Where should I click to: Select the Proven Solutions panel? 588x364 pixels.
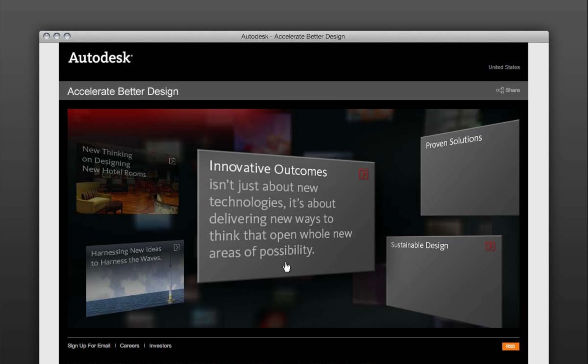click(470, 168)
